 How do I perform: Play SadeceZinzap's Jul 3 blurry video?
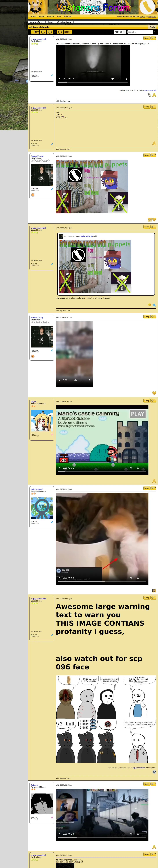[60, 380]
